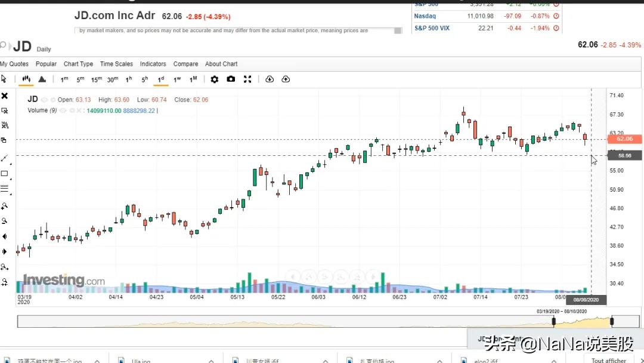Set the 1 week time interval
644x363 pixels.
177,79
